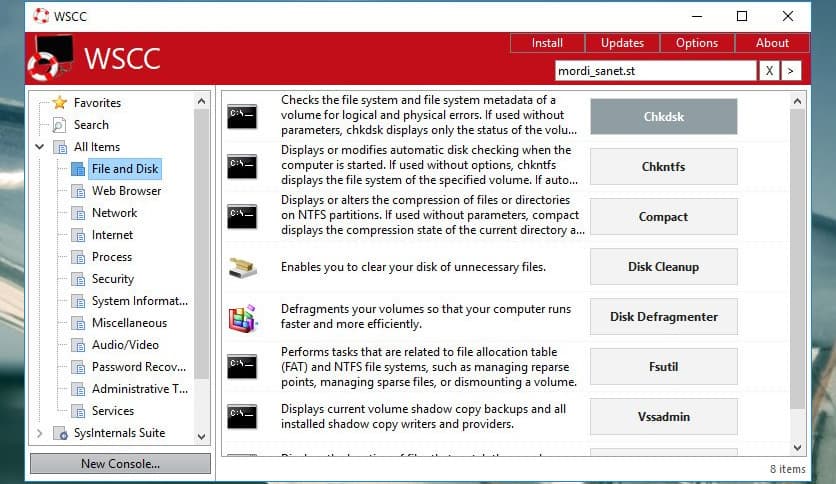Click the search text input field
This screenshot has height=484, width=836.
click(655, 71)
